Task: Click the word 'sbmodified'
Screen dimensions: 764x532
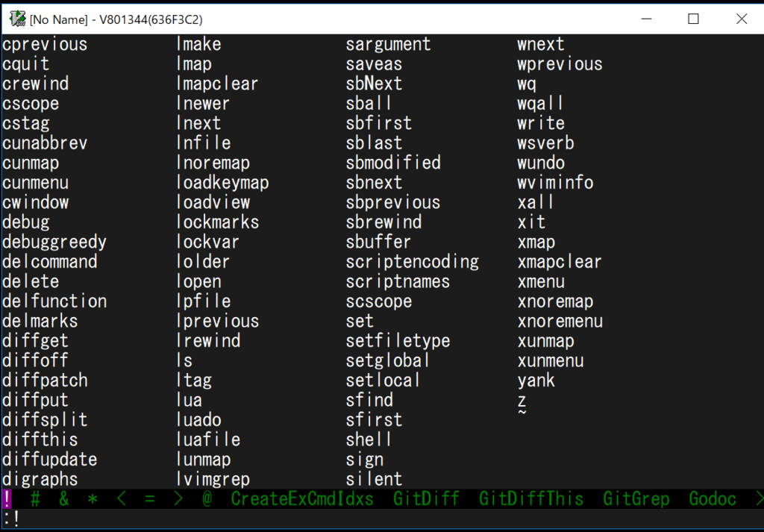Action: (x=393, y=163)
